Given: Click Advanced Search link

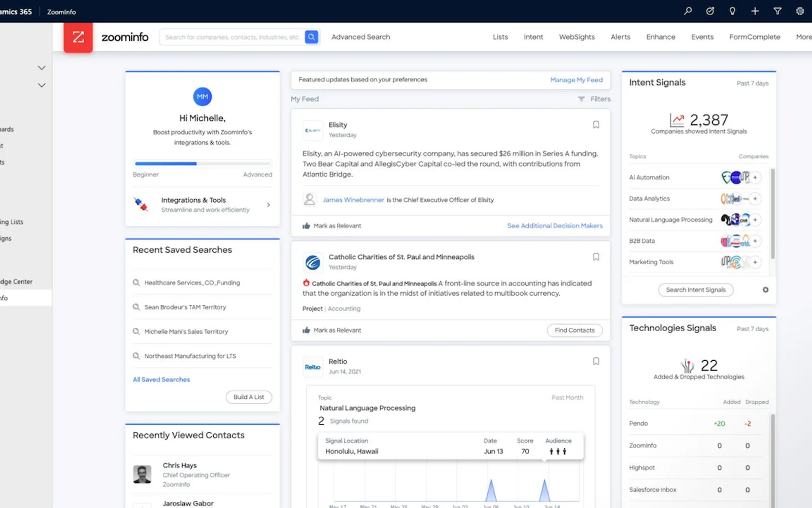Looking at the screenshot, I should (361, 37).
